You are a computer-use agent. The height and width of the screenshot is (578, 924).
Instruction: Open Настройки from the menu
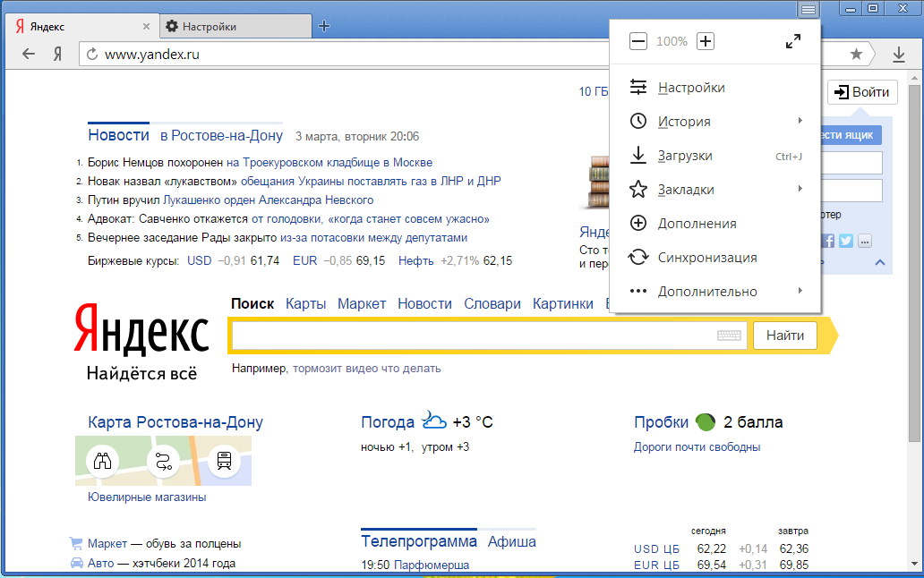click(715, 88)
